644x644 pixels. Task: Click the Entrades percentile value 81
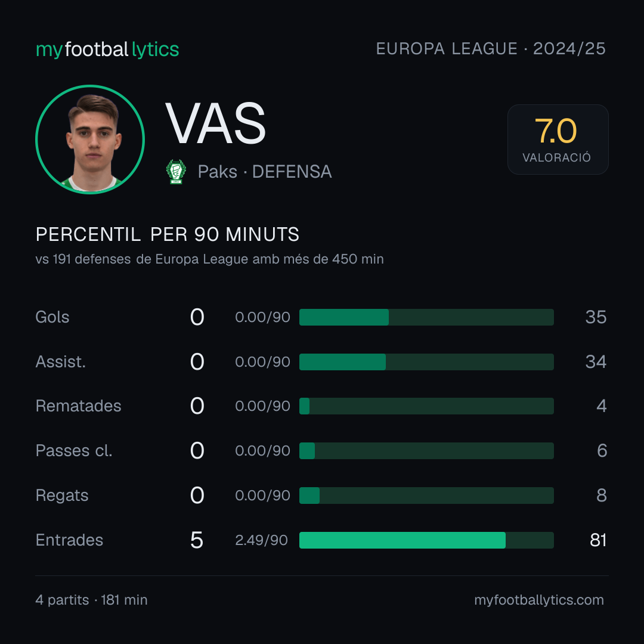point(598,540)
